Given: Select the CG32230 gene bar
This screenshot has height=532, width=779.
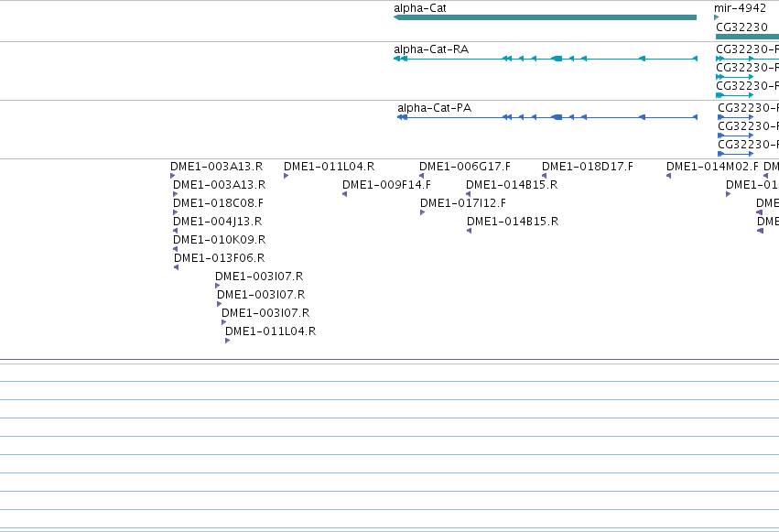Looking at the screenshot, I should click(x=747, y=37).
